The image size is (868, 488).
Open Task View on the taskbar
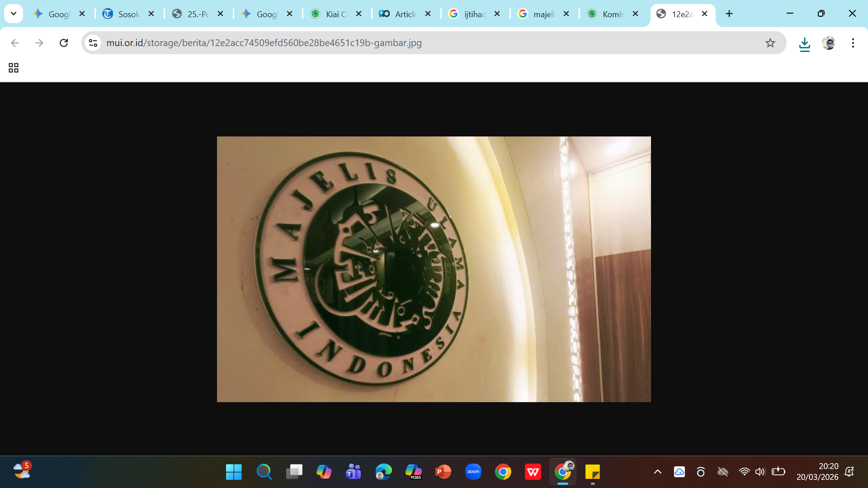point(294,472)
